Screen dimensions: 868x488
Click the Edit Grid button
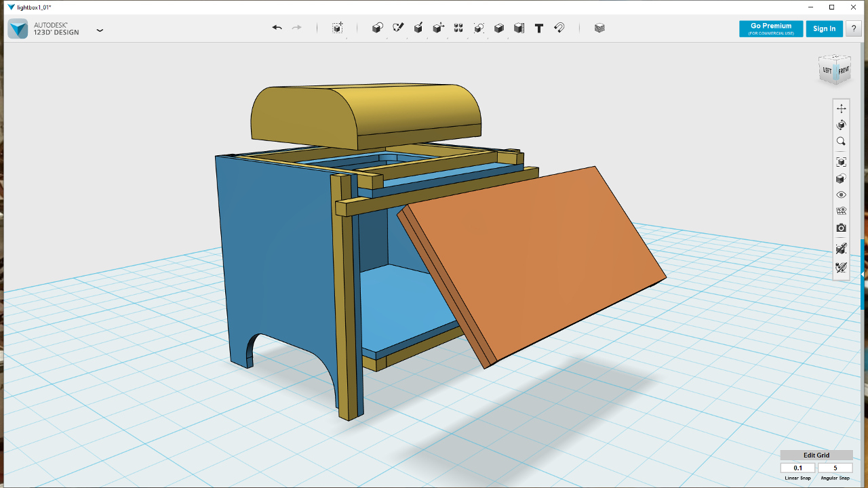816,455
